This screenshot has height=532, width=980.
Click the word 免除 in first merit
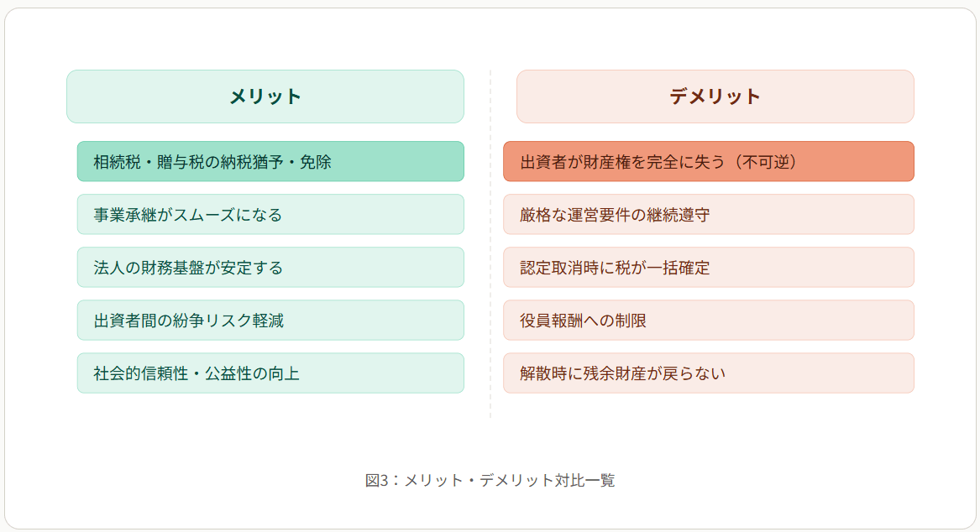tap(316, 161)
